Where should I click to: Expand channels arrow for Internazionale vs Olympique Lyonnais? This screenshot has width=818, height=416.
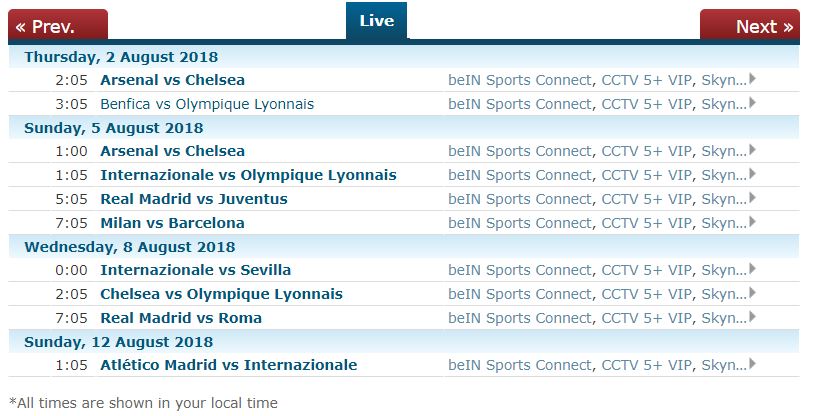(752, 174)
